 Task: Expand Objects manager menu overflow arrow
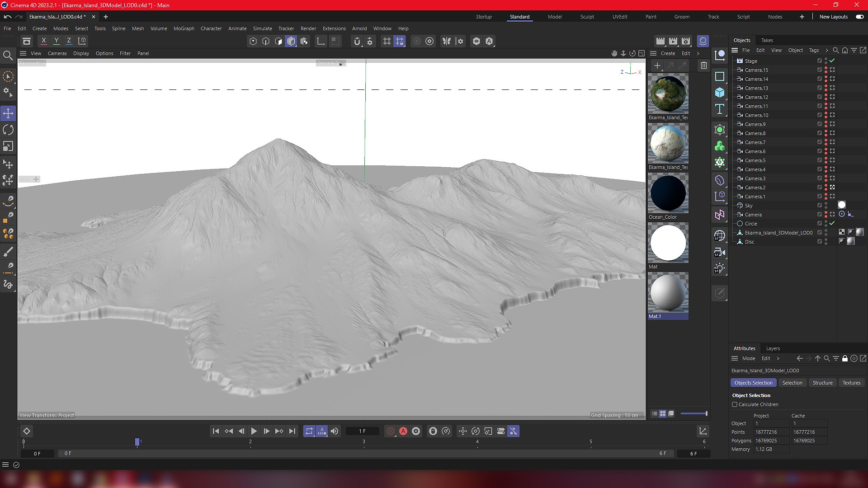826,50
